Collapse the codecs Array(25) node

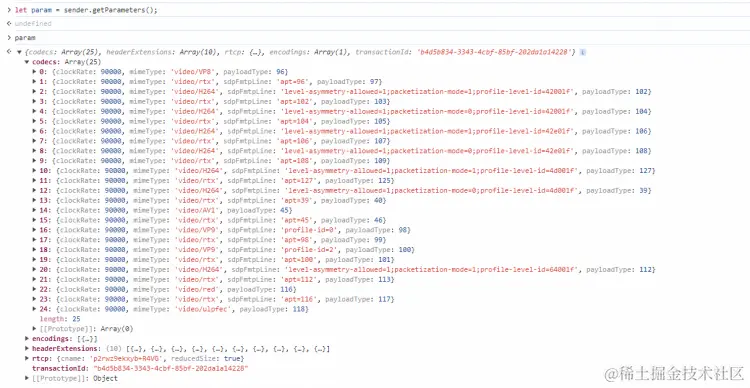(27, 62)
